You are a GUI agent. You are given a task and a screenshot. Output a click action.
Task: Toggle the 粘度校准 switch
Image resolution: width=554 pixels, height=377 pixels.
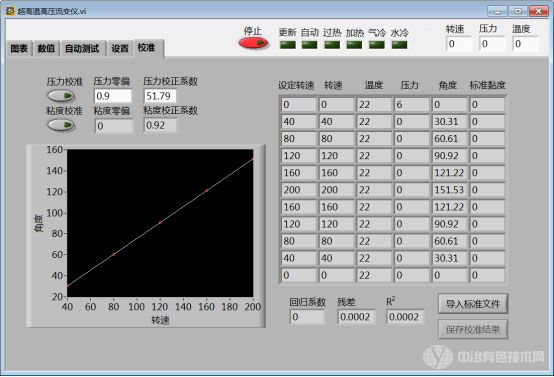pos(61,125)
